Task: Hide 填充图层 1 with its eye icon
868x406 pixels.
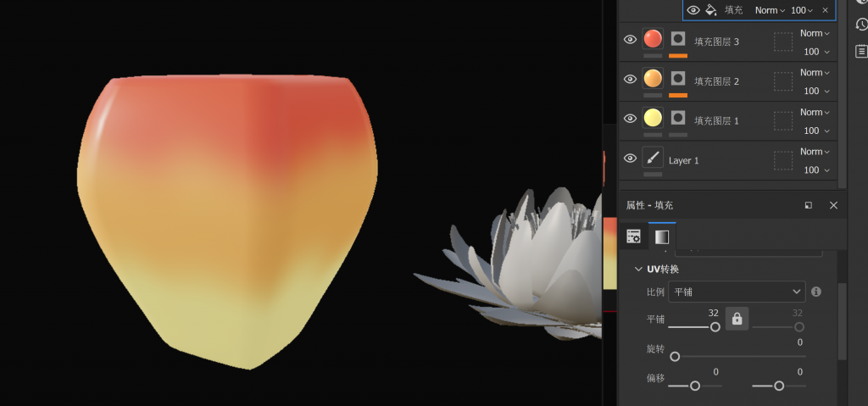Action: click(630, 119)
